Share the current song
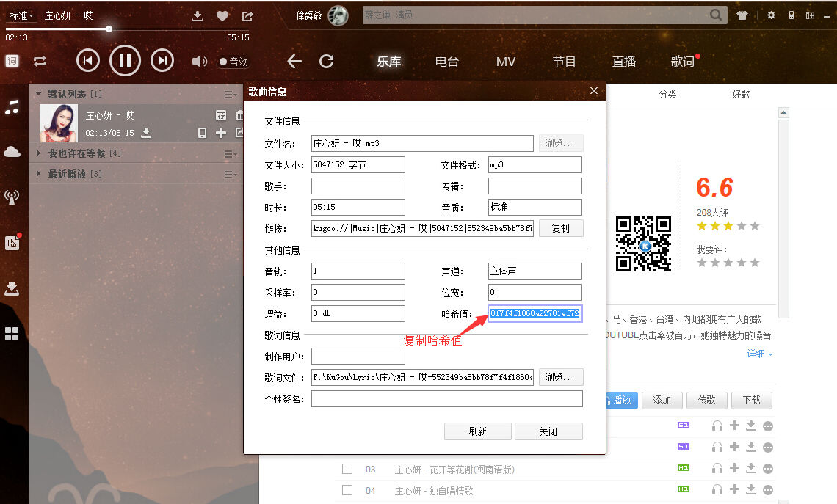Viewport: 837px width, 504px height. coord(247,16)
